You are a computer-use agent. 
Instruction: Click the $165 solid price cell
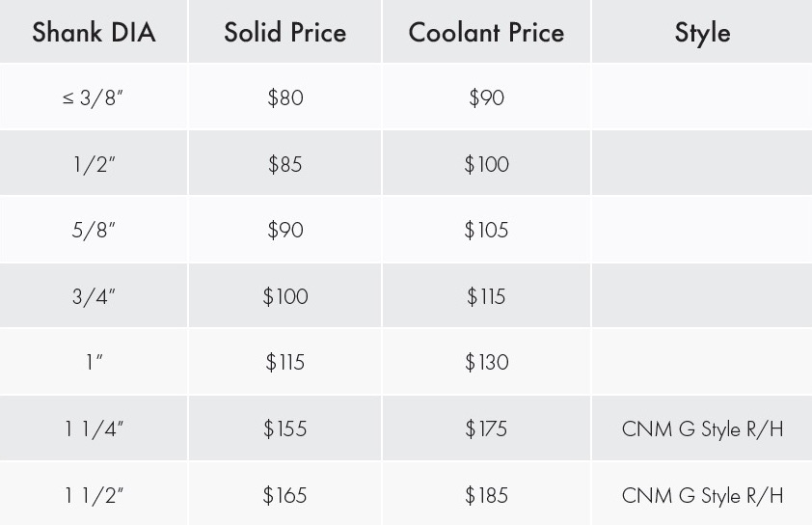point(284,495)
